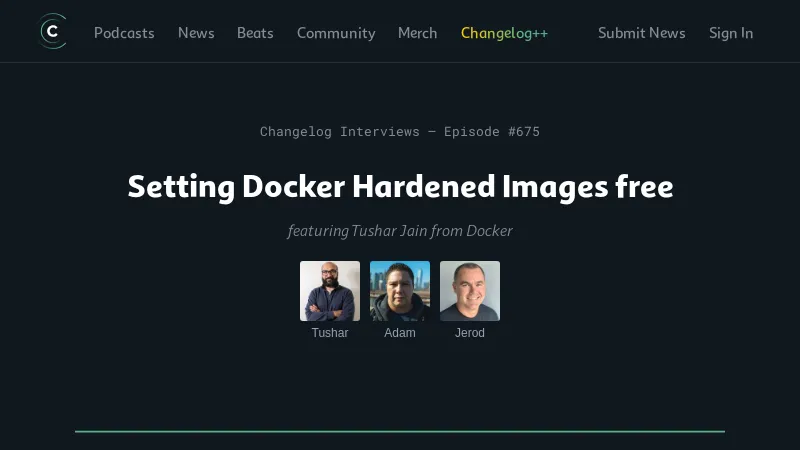Select the name Tushar below the avatar
800x450 pixels.
tap(330, 333)
